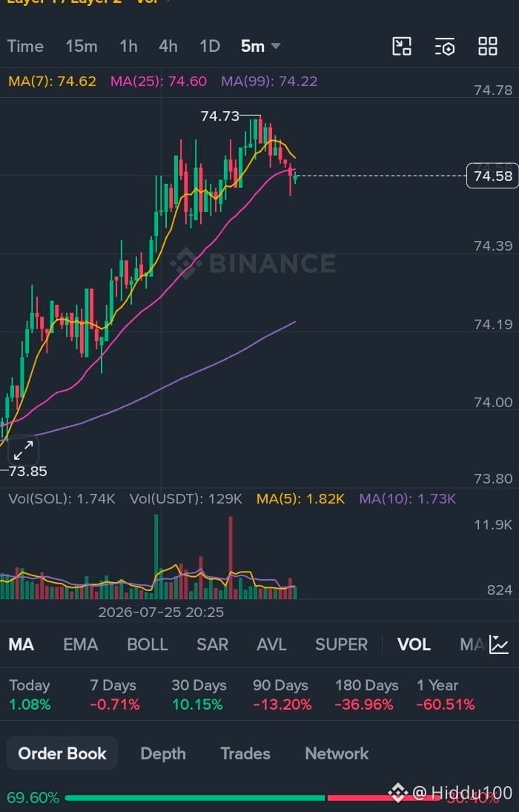Click the 90 Days -13.20% performance
Viewport: 519px width, 812px height.
(x=282, y=695)
